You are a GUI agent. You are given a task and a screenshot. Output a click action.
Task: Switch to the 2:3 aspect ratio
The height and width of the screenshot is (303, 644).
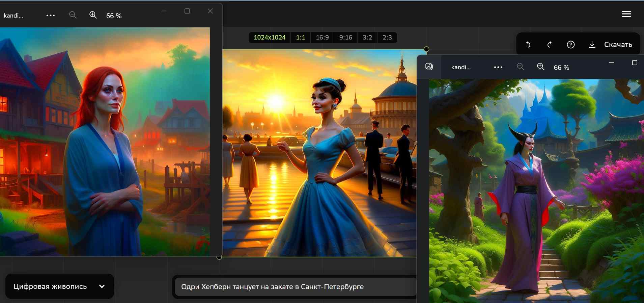click(387, 37)
